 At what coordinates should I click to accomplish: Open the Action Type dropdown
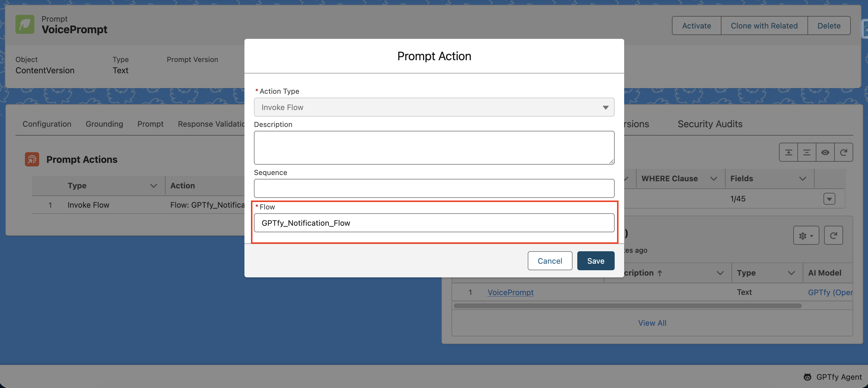tap(434, 107)
